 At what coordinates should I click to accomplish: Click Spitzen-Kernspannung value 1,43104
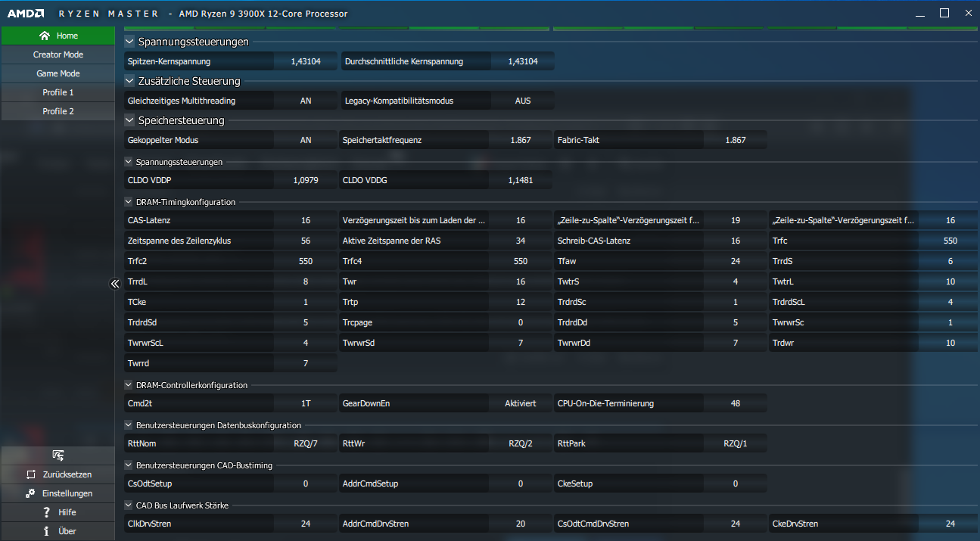point(306,61)
